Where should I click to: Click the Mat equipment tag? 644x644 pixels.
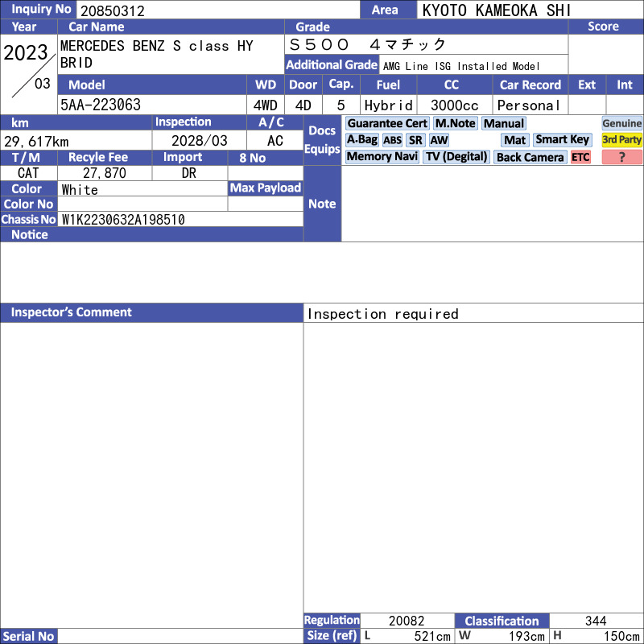pyautogui.click(x=514, y=140)
